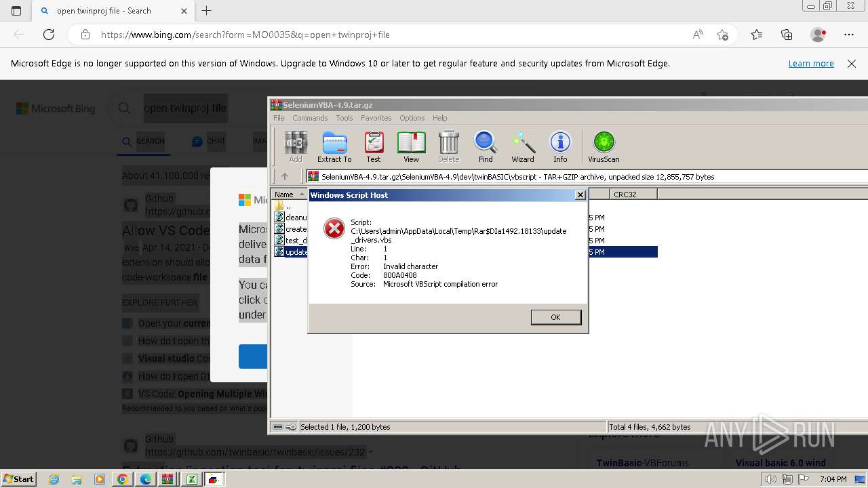Image resolution: width=868 pixels, height=488 pixels.
Task: Click the WinRAR archive path address bar
Action: (x=587, y=177)
